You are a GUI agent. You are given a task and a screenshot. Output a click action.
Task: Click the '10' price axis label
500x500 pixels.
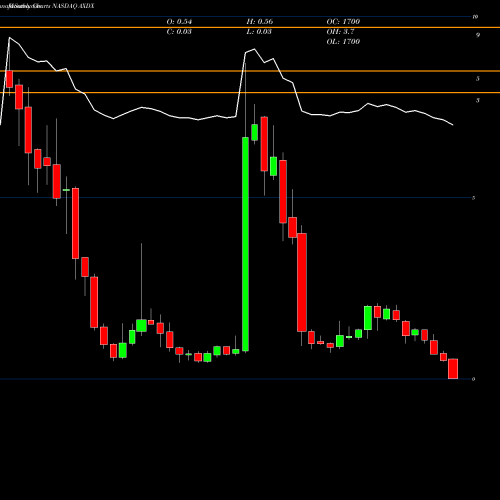pos(475,17)
